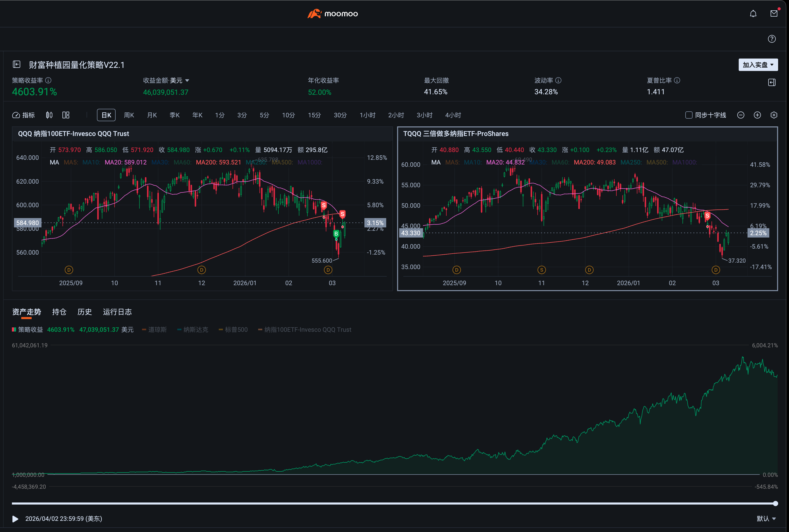Click the D dividend marker near 12 on TQQQ

[x=589, y=270]
